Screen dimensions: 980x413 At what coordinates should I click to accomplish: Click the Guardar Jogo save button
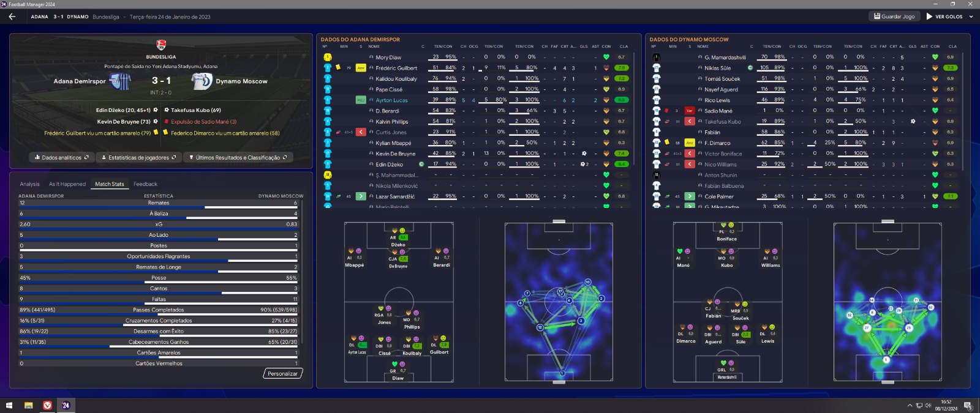click(x=894, y=17)
